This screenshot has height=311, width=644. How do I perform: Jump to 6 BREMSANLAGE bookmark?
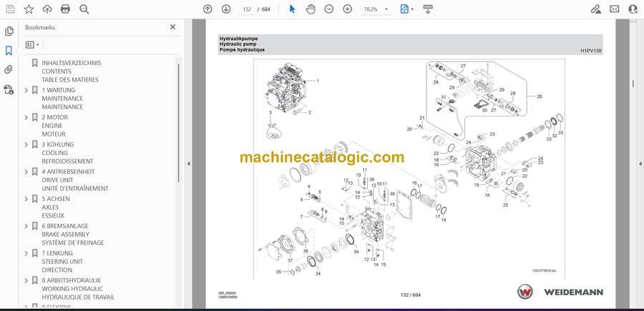coord(73,235)
